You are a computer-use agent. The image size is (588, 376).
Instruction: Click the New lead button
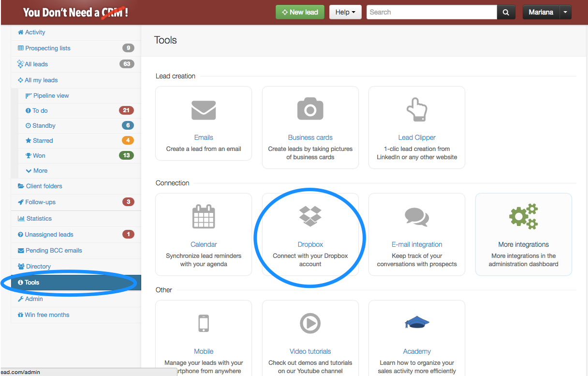coord(300,12)
